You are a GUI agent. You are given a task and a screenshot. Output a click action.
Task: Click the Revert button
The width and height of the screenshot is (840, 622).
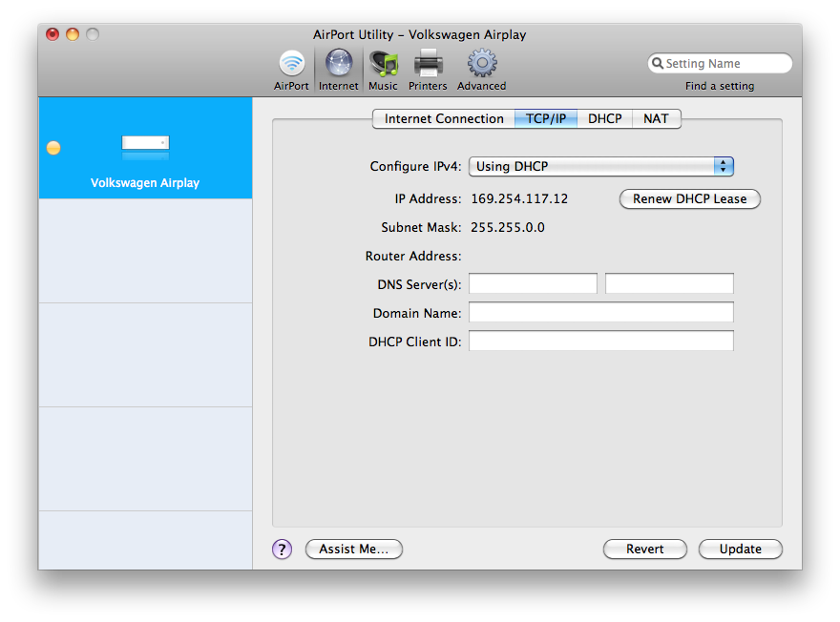[645, 549]
